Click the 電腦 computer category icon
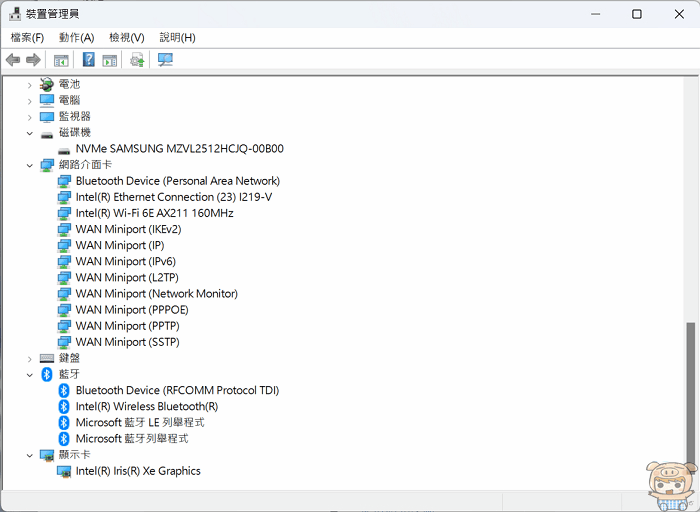This screenshot has height=512, width=700. pos(47,100)
